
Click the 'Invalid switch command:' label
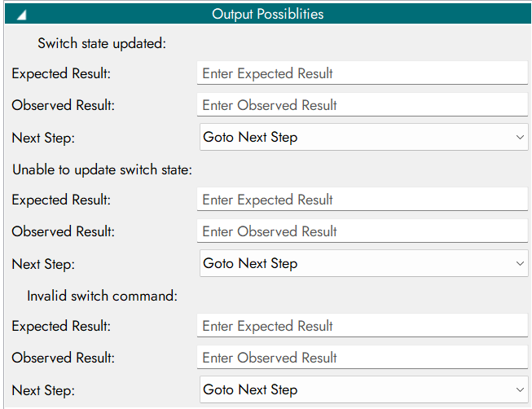102,296
